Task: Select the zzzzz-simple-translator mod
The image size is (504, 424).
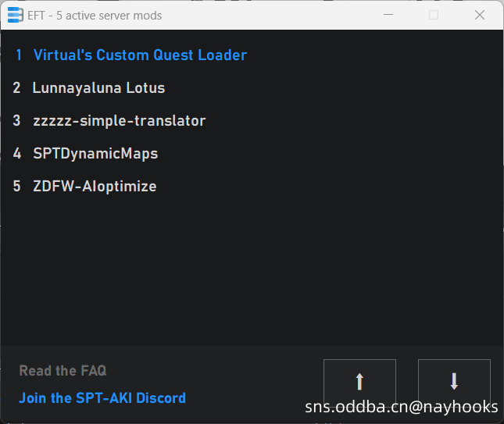Action: 120,121
